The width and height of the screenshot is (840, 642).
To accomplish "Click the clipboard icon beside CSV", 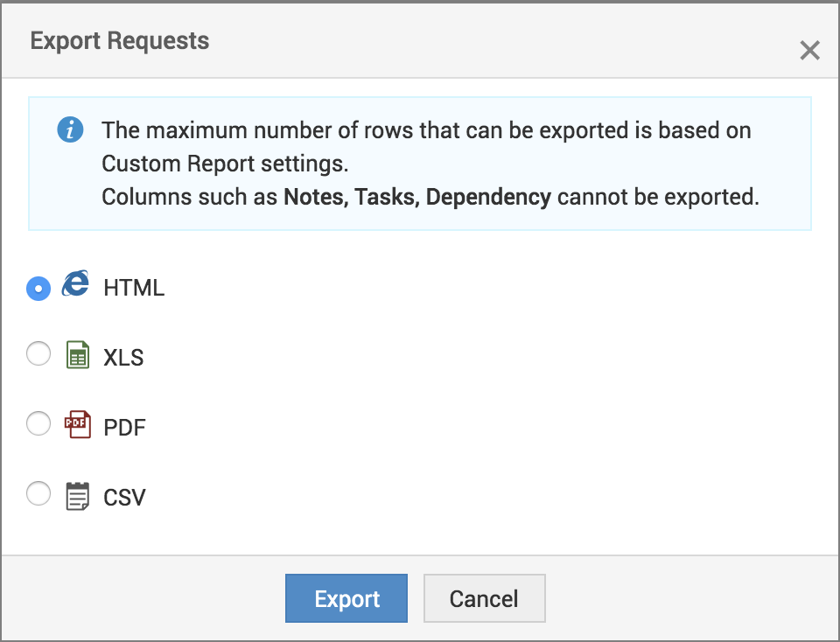I will (77, 494).
